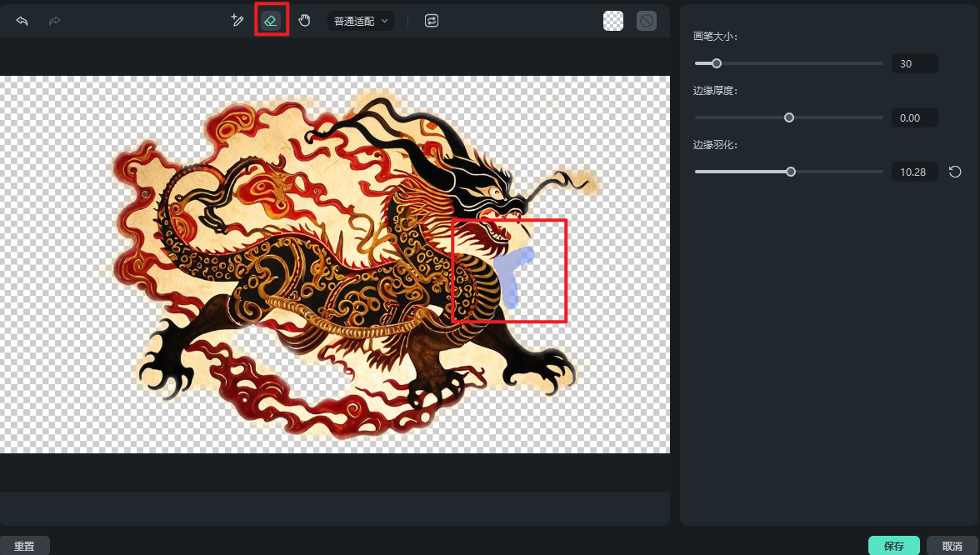Activate the hand pan tool
Screen dimensions: 980x555
(304, 20)
